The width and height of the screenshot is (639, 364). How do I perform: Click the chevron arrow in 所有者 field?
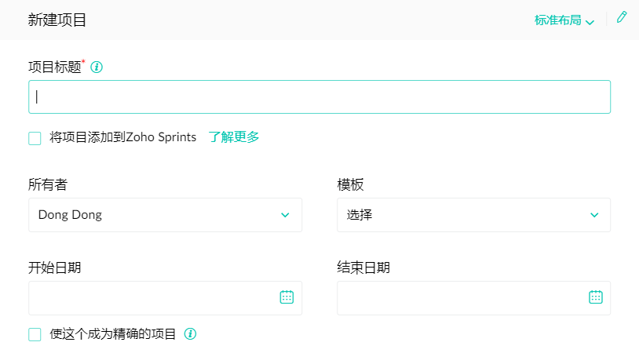(x=285, y=215)
